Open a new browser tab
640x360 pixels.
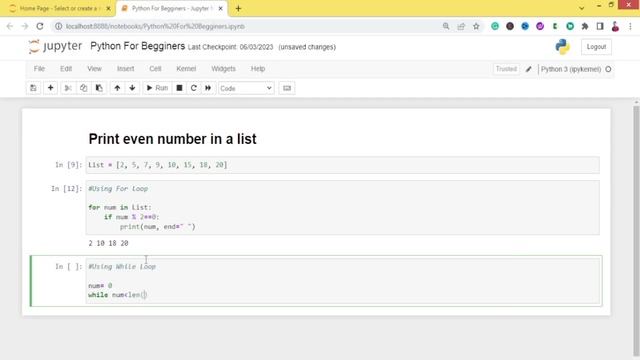(238, 9)
